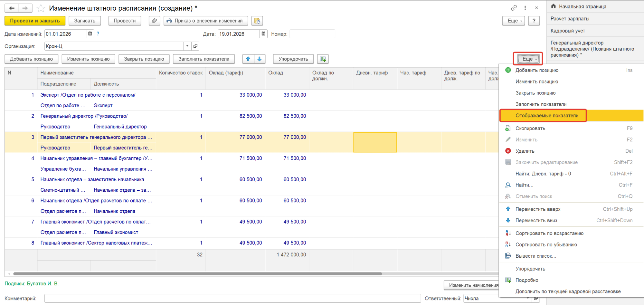Viewport: 644px width, 305px height.
Task: Click the document report icon beside print button
Action: tap(257, 21)
